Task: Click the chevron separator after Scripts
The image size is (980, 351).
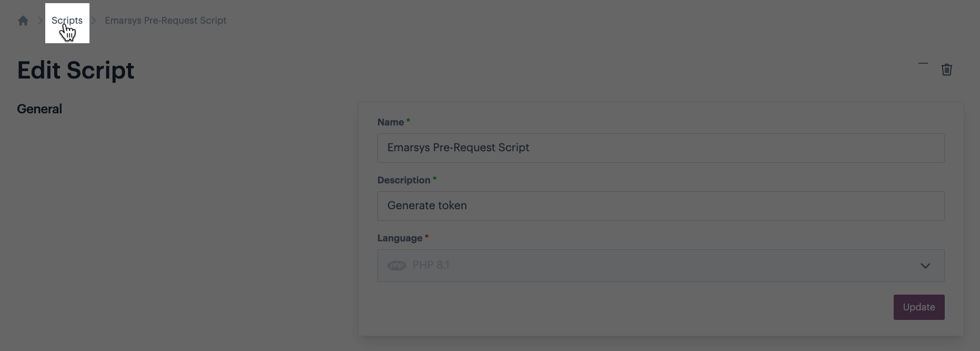Action: click(94, 21)
